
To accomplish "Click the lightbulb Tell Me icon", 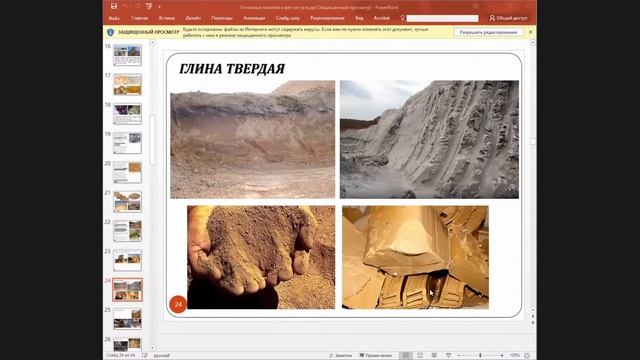I will [402, 18].
